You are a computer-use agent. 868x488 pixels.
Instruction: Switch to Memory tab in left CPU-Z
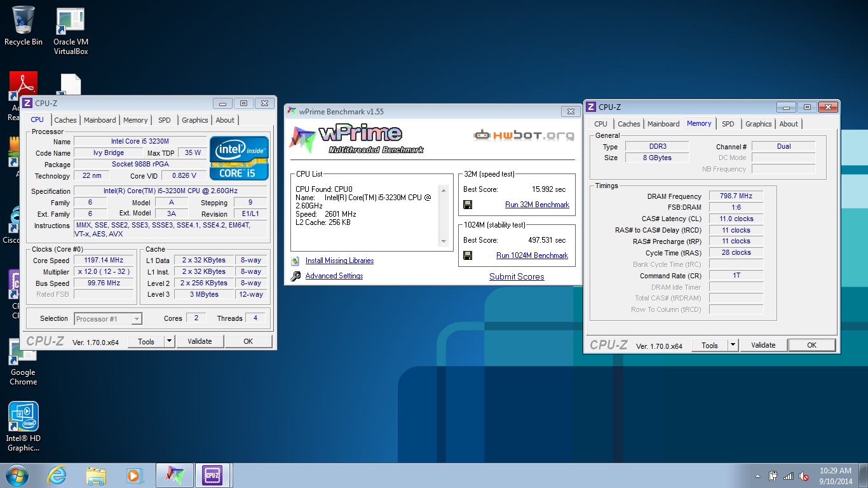(135, 120)
